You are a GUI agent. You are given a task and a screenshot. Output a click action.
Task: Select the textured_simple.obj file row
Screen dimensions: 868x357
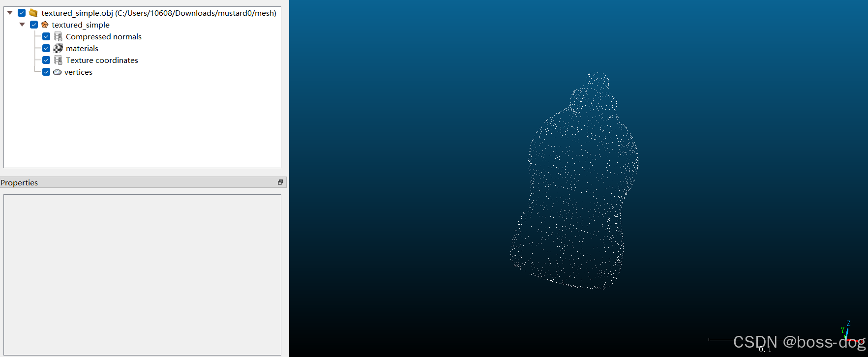(x=159, y=13)
